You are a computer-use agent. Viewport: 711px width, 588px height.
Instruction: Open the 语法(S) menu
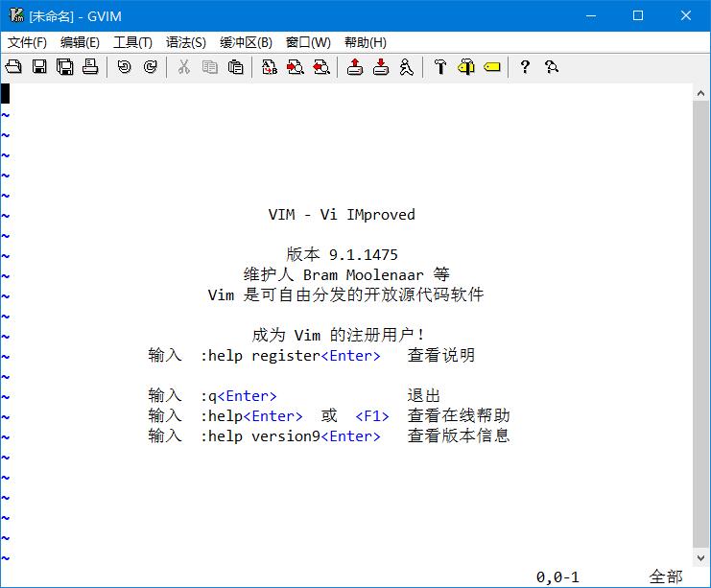[185, 42]
